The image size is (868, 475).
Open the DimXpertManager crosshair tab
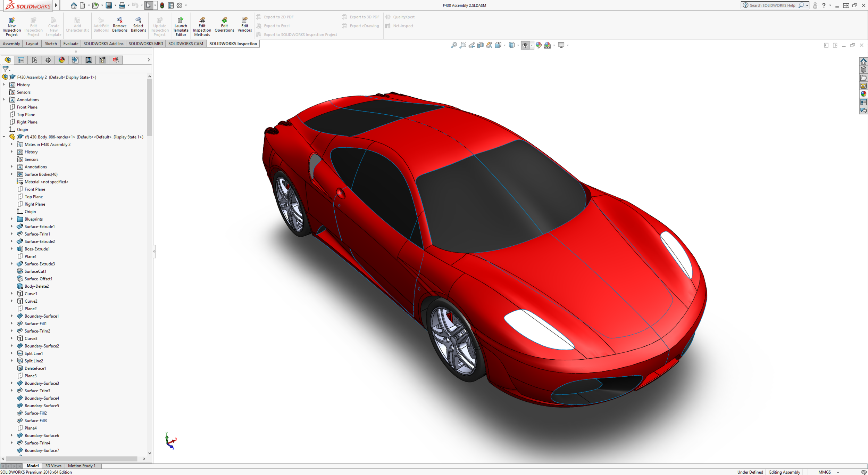pos(48,60)
